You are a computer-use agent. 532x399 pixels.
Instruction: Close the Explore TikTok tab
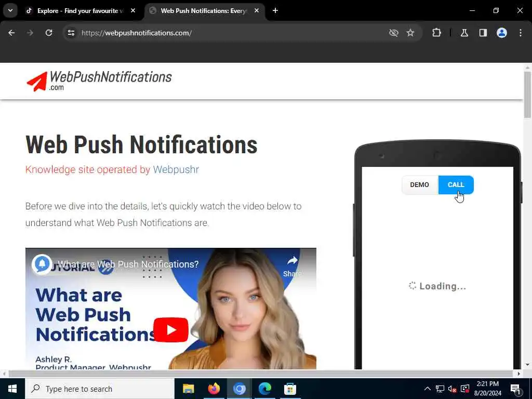(133, 11)
